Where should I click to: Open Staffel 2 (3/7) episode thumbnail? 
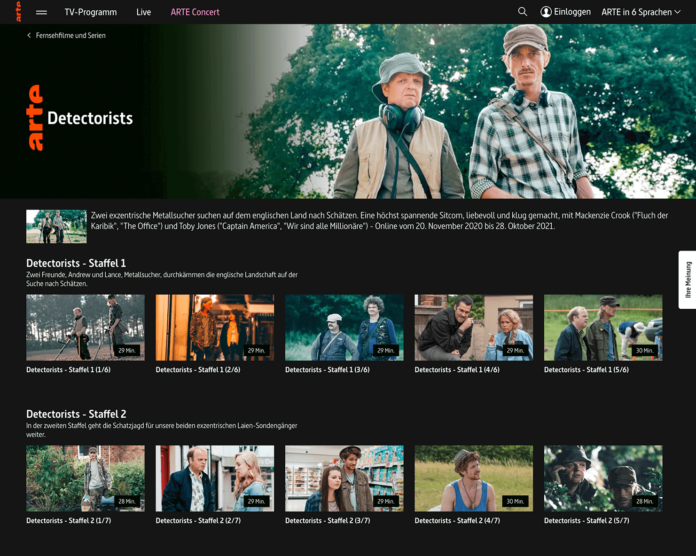coord(344,478)
